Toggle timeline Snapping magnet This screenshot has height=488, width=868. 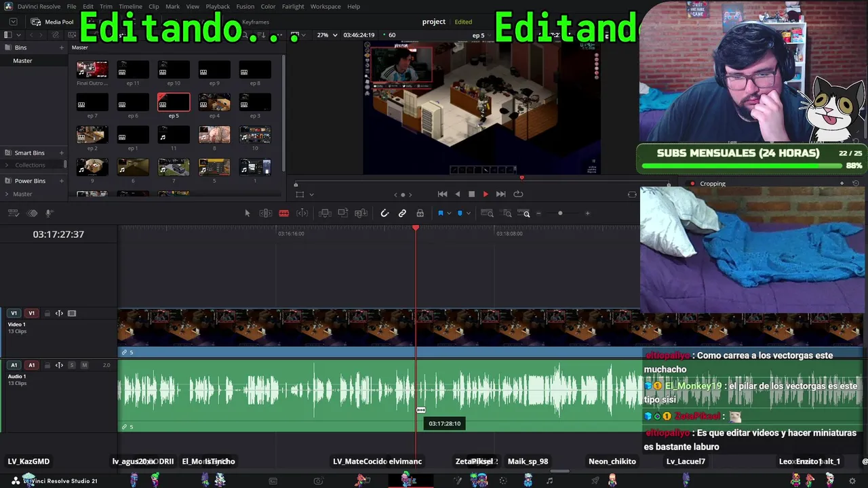click(x=384, y=213)
